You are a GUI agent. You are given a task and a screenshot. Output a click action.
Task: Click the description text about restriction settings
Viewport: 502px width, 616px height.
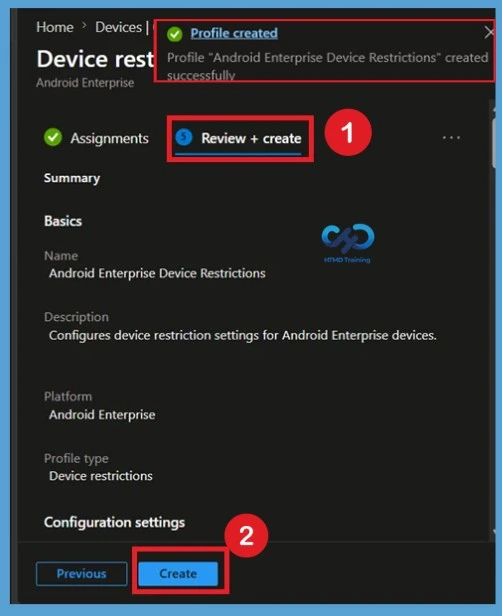pos(243,336)
